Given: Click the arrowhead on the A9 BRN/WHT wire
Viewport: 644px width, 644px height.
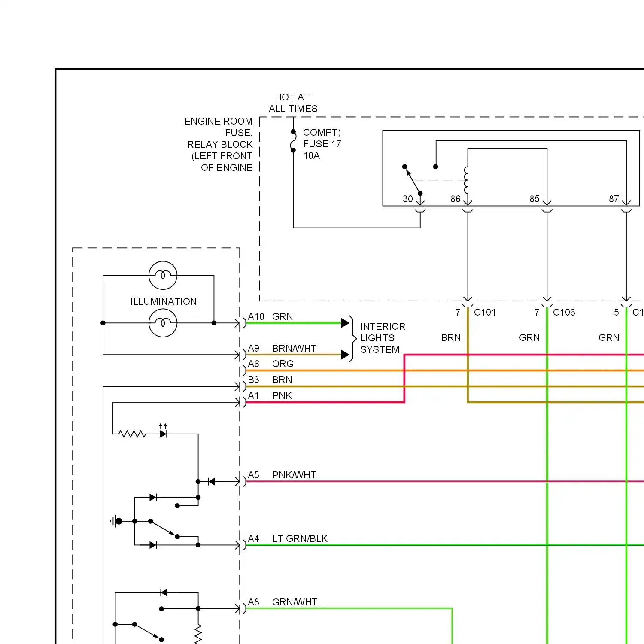Looking at the screenshot, I should tap(345, 355).
